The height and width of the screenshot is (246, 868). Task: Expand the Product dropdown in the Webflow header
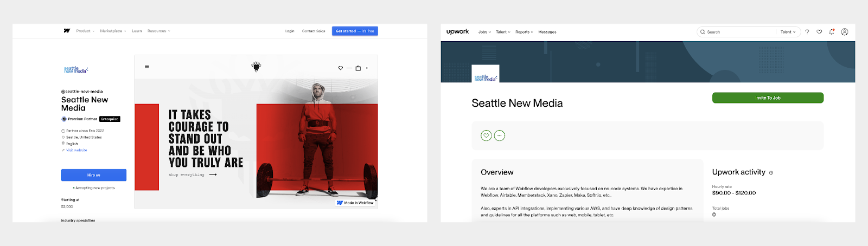(x=85, y=31)
